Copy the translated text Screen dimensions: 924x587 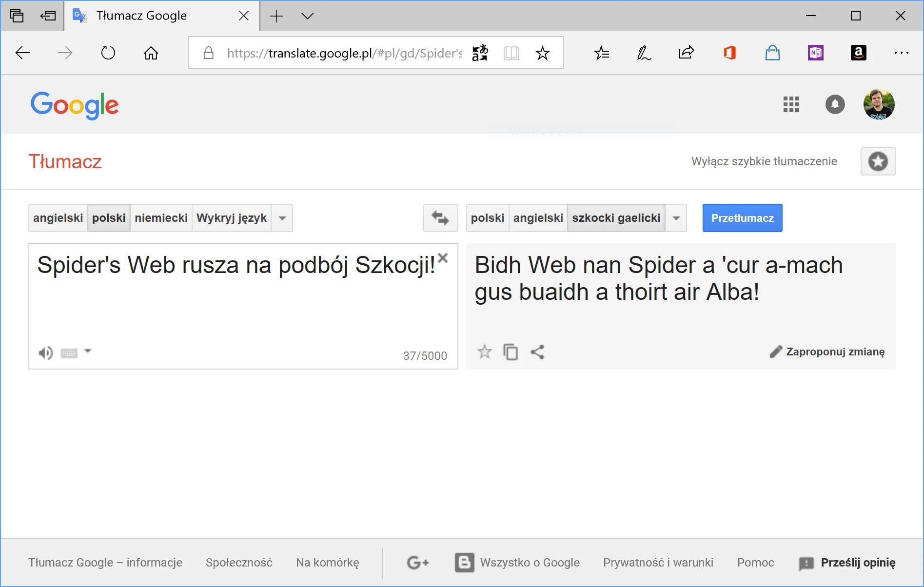(511, 352)
